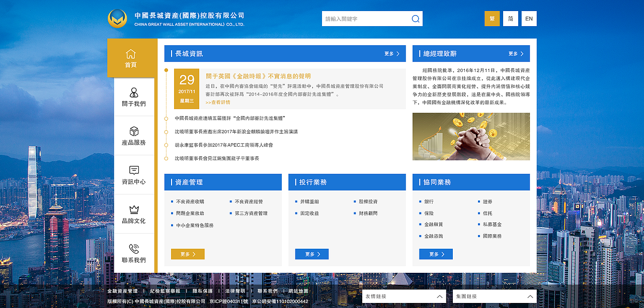
Task: Open the 不良資產經營 link
Action: click(x=249, y=201)
